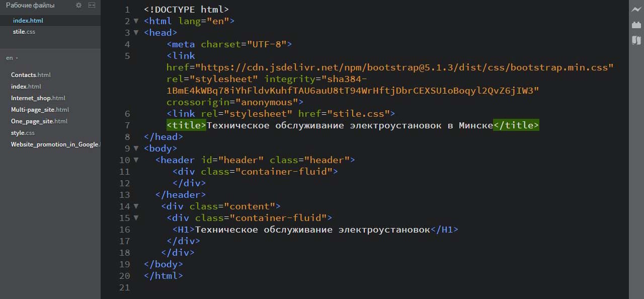Viewport: 644px width, 299px height.
Task: Open One_page_site.html from the file list
Action: pos(39,121)
